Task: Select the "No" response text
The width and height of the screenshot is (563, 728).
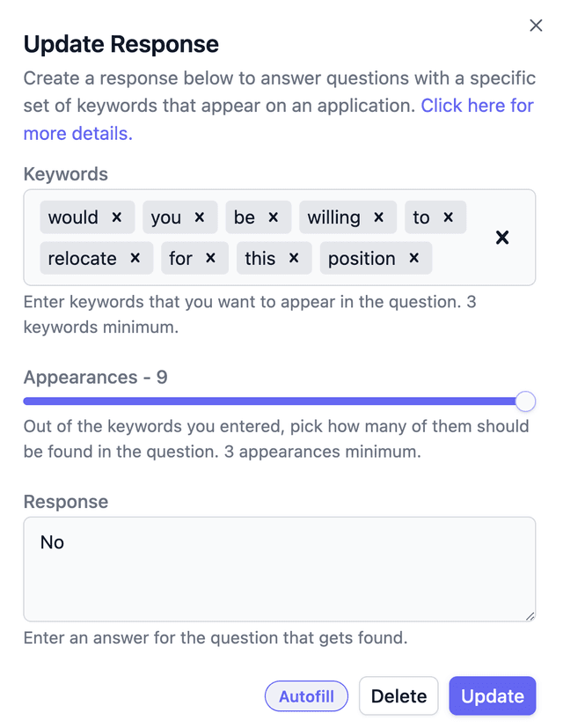Action: [x=52, y=542]
